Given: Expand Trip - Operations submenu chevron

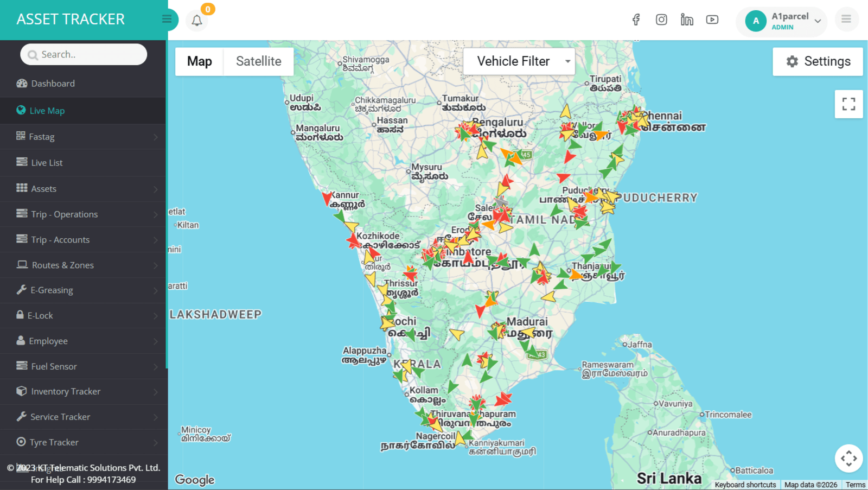Looking at the screenshot, I should [156, 215].
